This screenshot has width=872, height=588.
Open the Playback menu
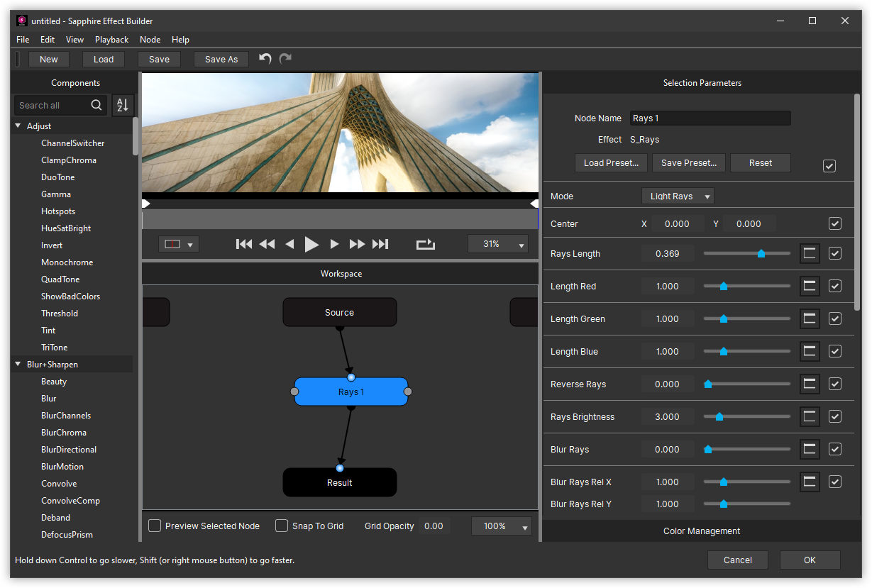(x=111, y=40)
